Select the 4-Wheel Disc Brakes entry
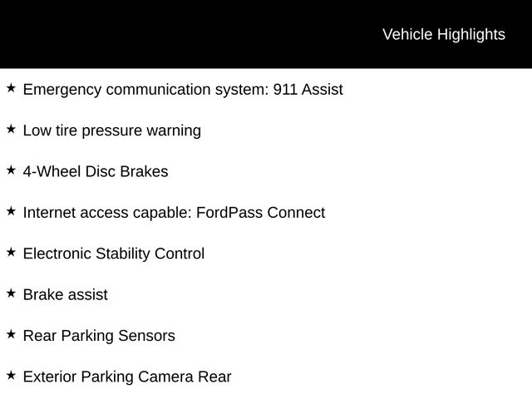Image resolution: width=532 pixels, height=399 pixels. [96, 172]
